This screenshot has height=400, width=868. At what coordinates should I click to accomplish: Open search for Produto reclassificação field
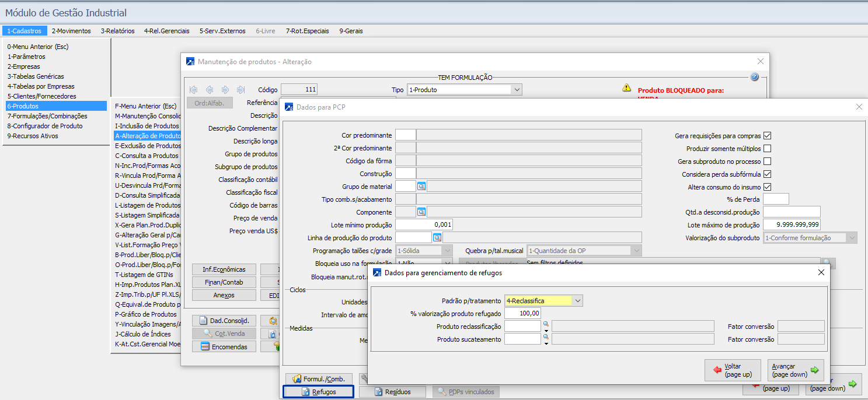tap(545, 323)
